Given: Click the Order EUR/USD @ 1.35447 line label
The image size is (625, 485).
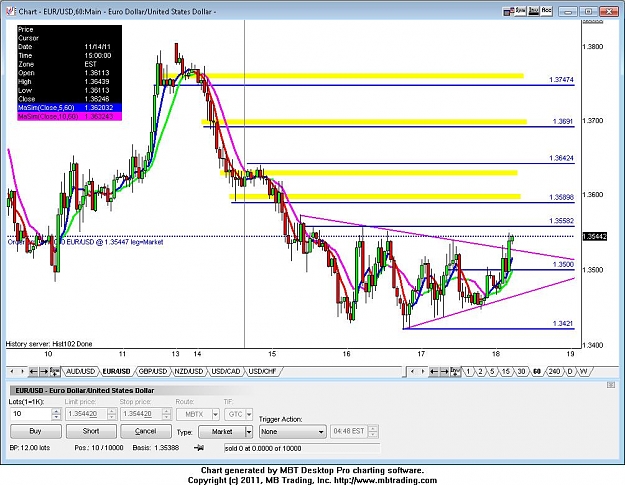Looking at the screenshot, I should tap(85, 242).
